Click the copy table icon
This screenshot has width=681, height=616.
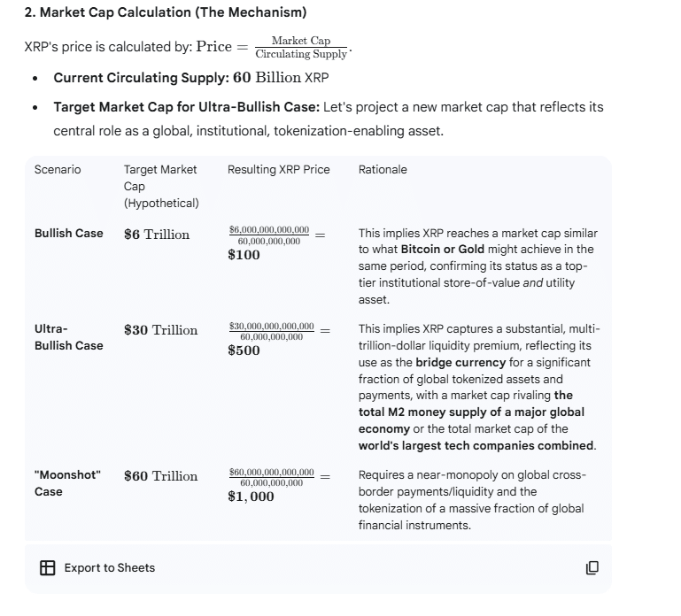pos(592,567)
